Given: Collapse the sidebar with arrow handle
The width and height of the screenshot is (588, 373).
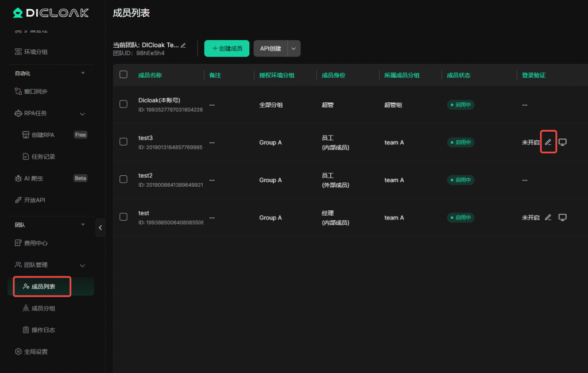Looking at the screenshot, I should [100, 228].
